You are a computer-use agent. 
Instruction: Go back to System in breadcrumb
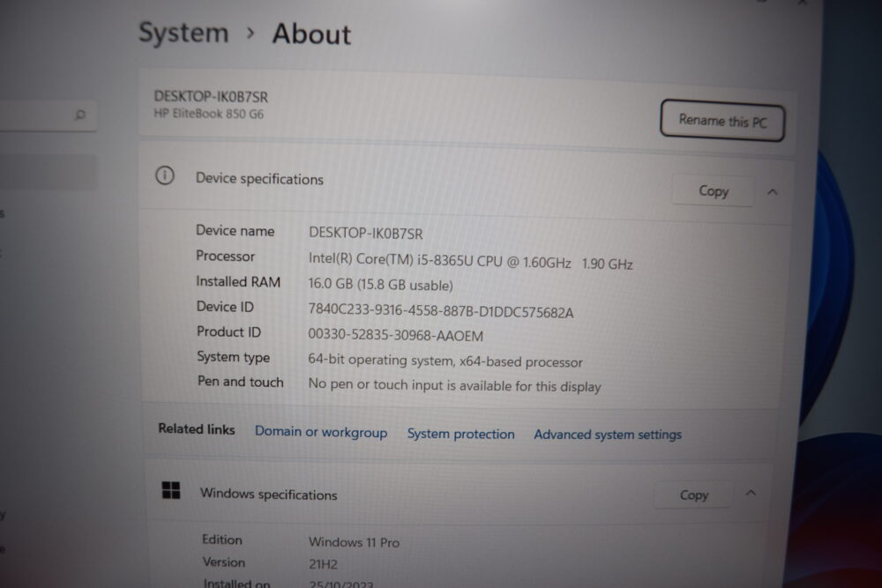(183, 33)
